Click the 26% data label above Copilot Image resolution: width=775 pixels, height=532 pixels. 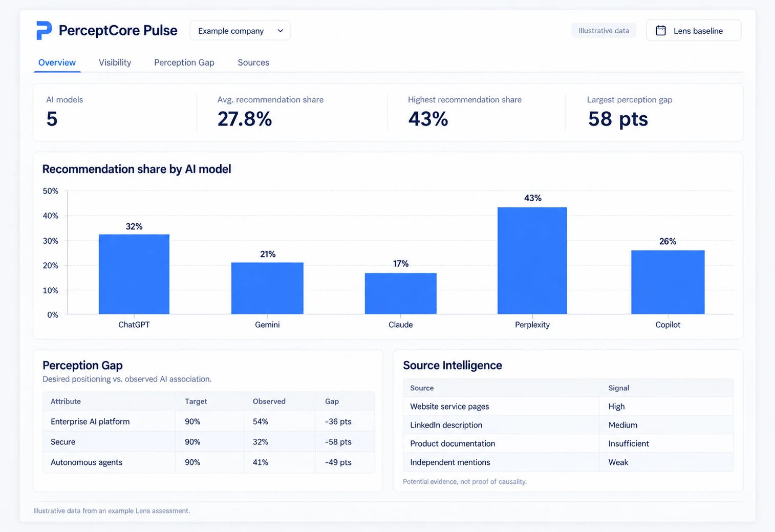pyautogui.click(x=668, y=241)
